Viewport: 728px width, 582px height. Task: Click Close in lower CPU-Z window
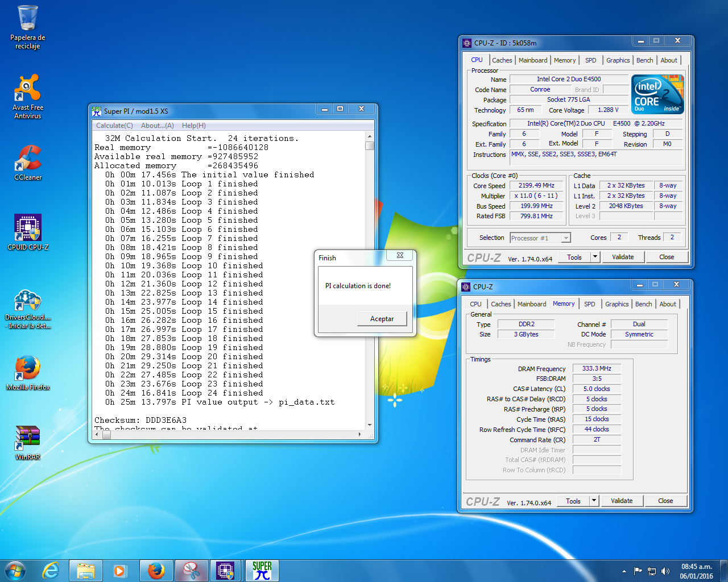(x=665, y=501)
